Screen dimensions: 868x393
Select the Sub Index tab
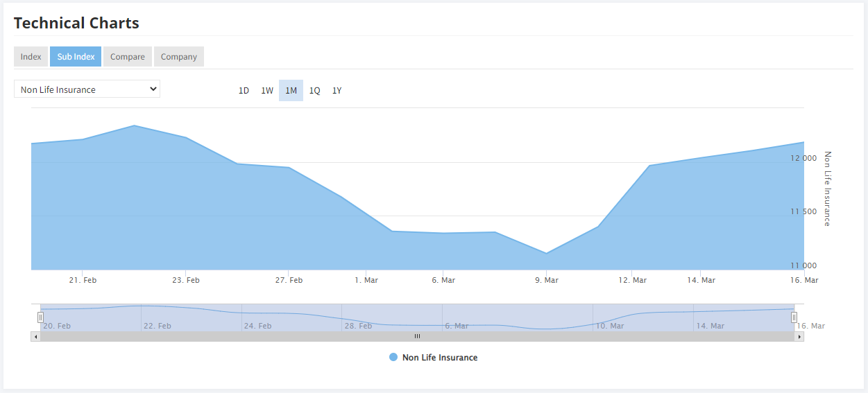76,57
